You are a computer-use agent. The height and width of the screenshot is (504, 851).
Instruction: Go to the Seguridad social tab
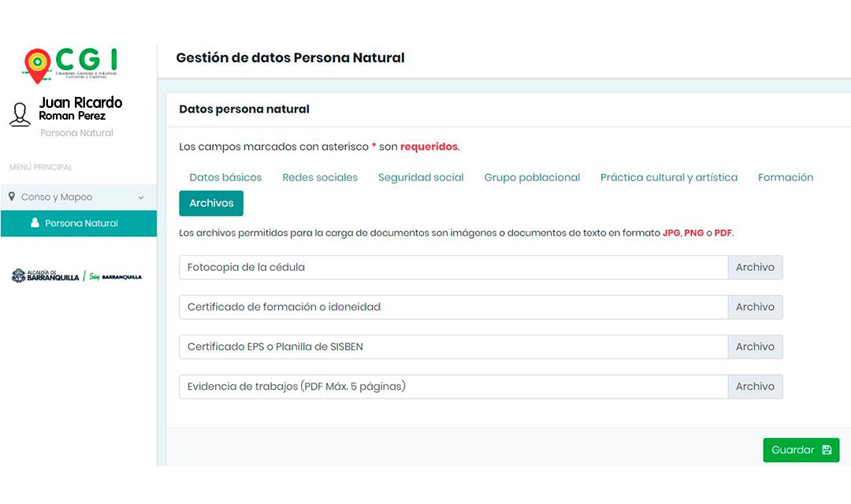coord(421,177)
